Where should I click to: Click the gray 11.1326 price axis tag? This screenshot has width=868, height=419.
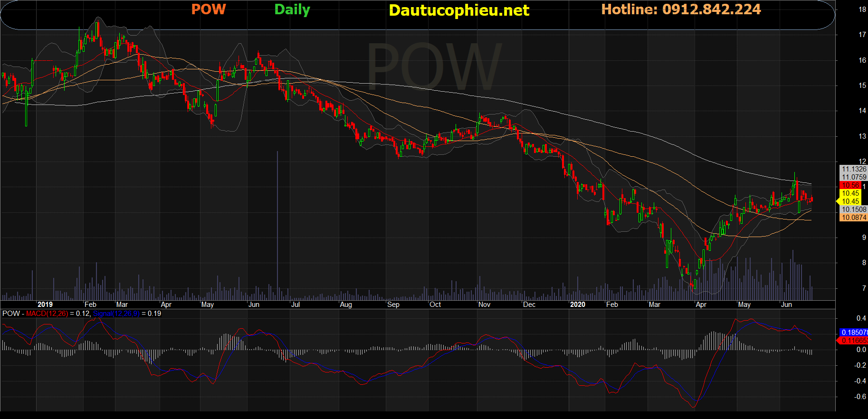[853, 169]
